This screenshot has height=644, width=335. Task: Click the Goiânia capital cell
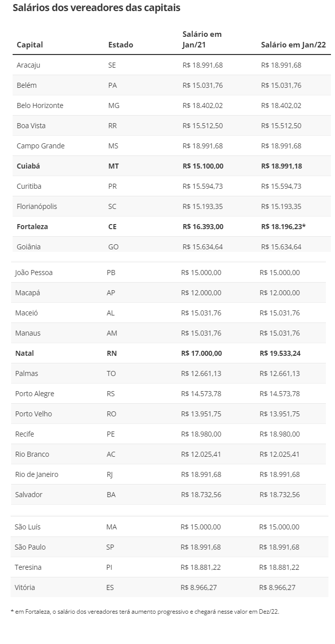(x=28, y=247)
